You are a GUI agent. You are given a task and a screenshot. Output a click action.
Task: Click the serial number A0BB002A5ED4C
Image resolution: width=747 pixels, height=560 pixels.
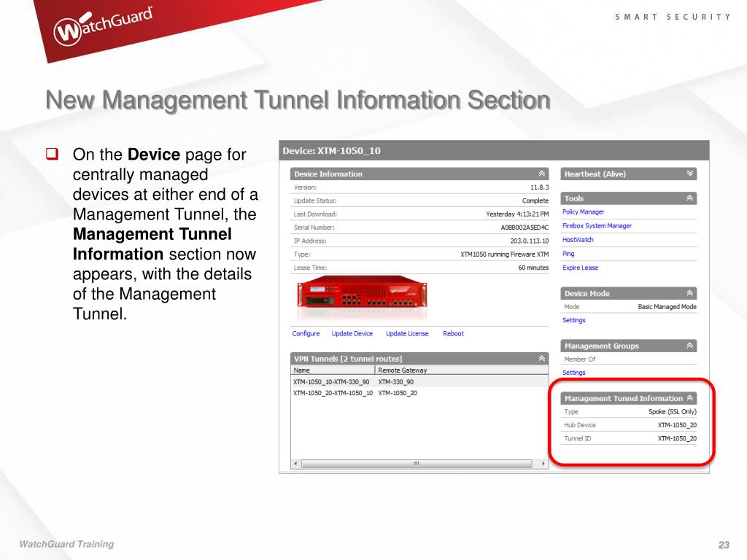tap(525, 227)
